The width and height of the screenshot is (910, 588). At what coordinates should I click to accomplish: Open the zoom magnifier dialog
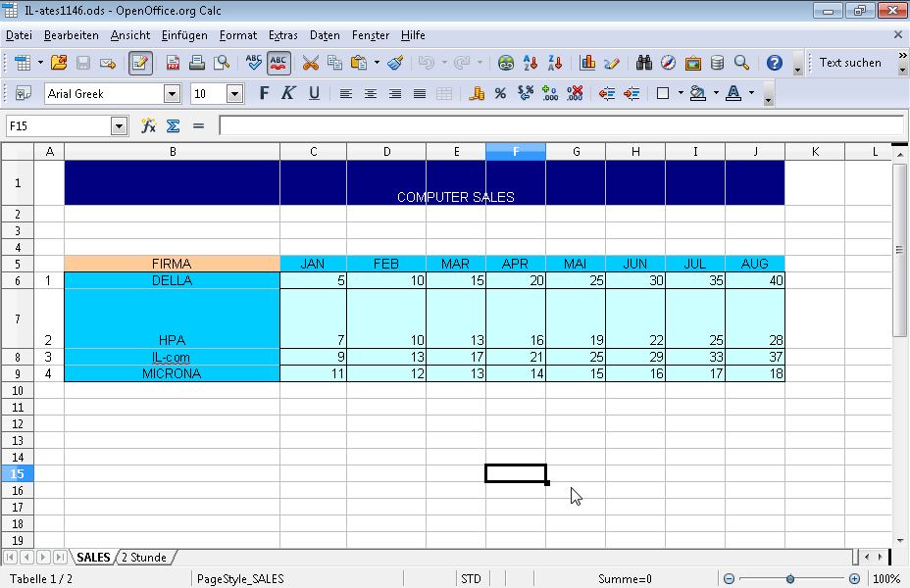point(741,63)
